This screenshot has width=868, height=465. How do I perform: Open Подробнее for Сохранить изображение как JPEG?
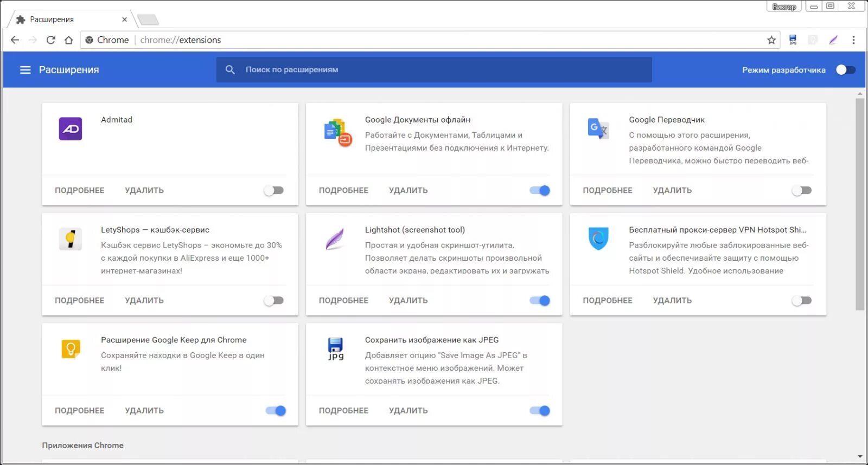pos(343,411)
